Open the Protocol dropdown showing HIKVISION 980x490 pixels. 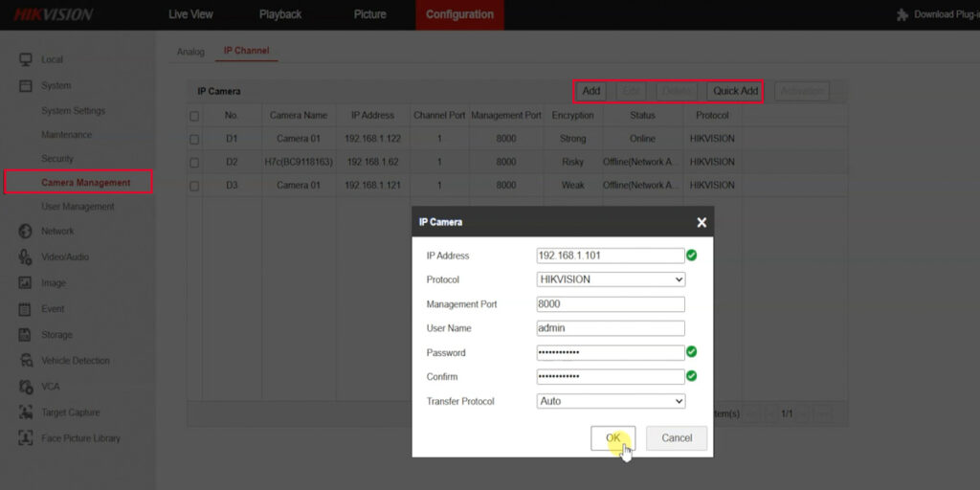coord(611,279)
